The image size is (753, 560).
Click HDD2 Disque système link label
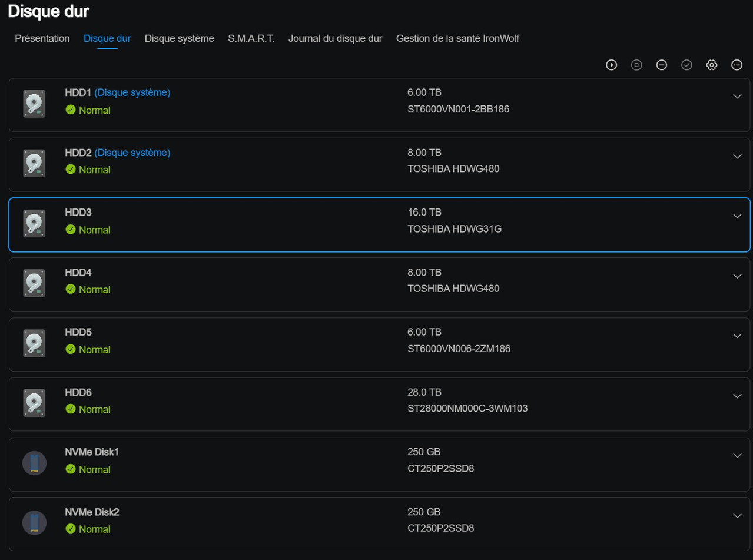tap(132, 153)
